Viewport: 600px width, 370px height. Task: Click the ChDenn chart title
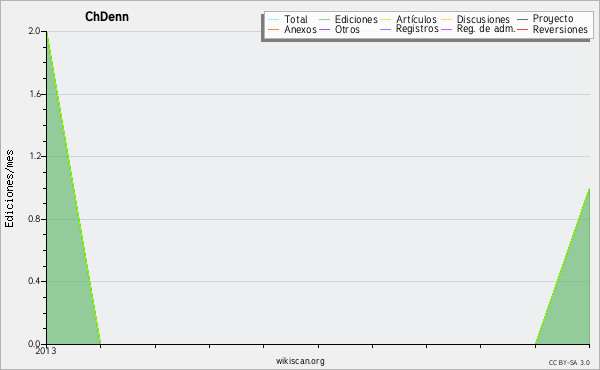tap(107, 17)
